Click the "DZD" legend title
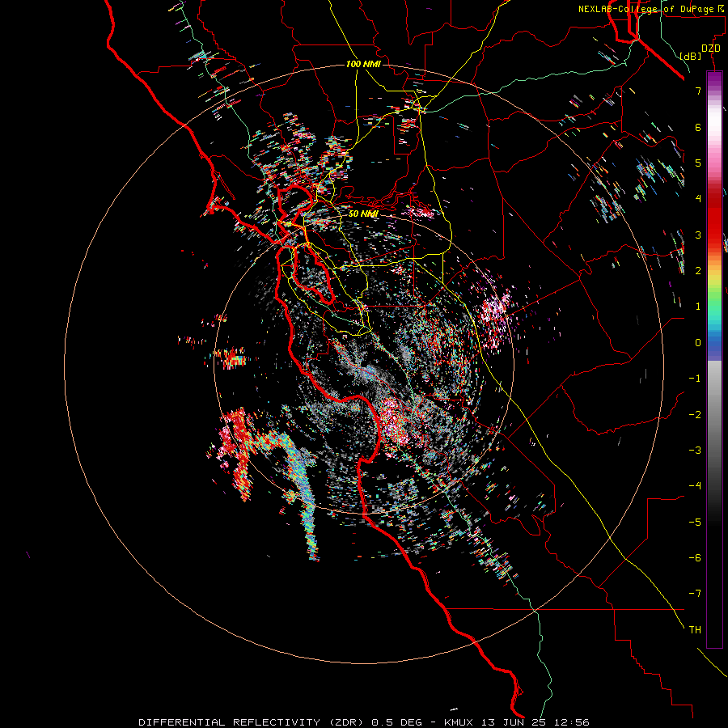Image resolution: width=728 pixels, height=728 pixels. (711, 49)
